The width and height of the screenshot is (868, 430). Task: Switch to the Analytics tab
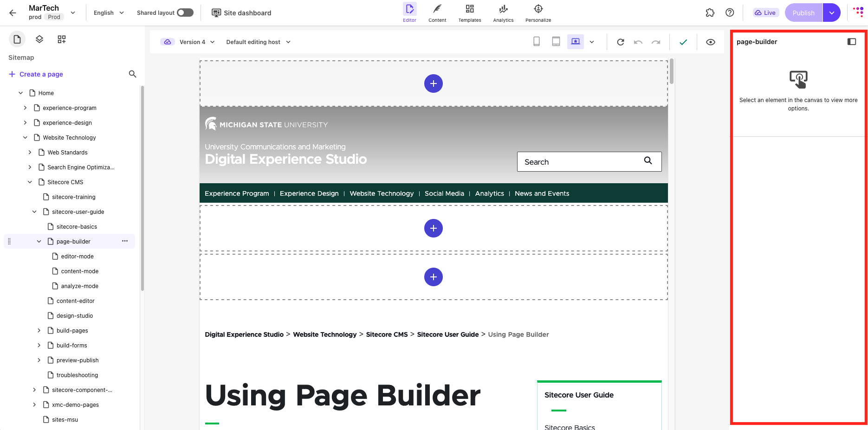(503, 13)
